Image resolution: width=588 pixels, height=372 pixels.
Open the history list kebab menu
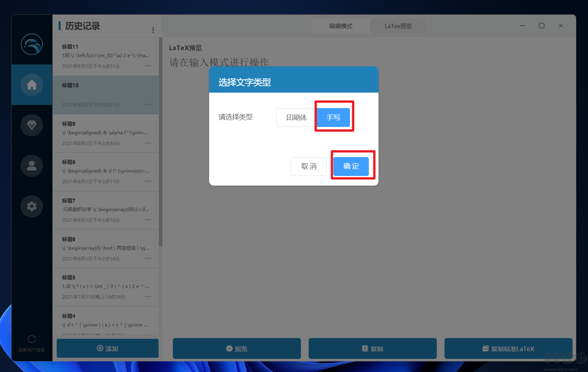tap(153, 30)
